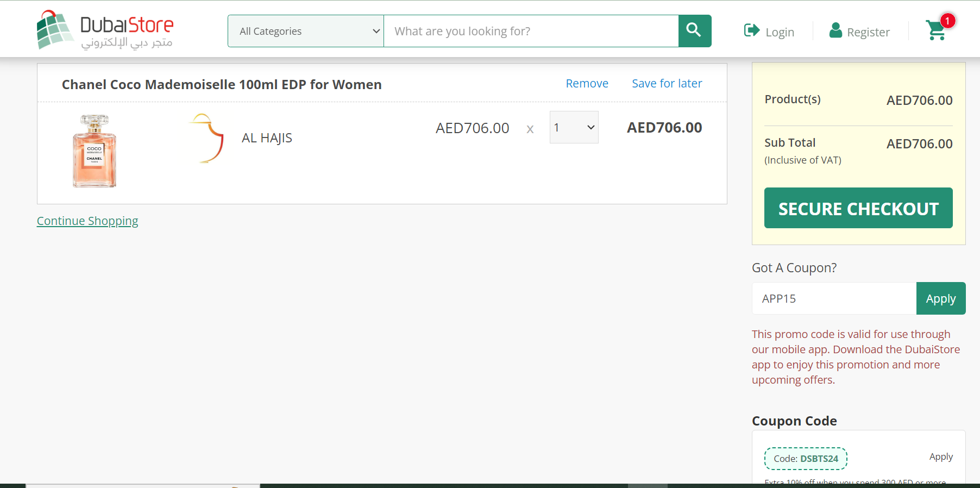Apply the APP15 coupon with green Apply button
Screen dimensions: 980x488
(941, 298)
